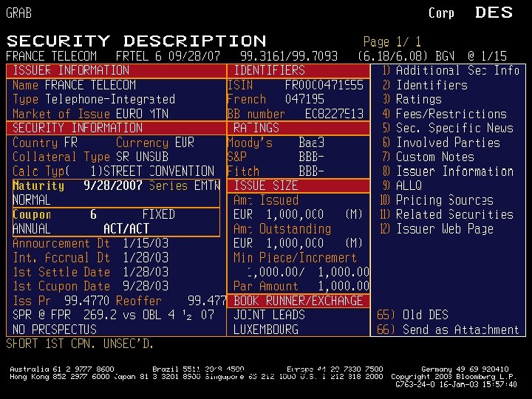
Task: Click the BOOK RUNNER/EXCHANGE header
Action: (299, 301)
